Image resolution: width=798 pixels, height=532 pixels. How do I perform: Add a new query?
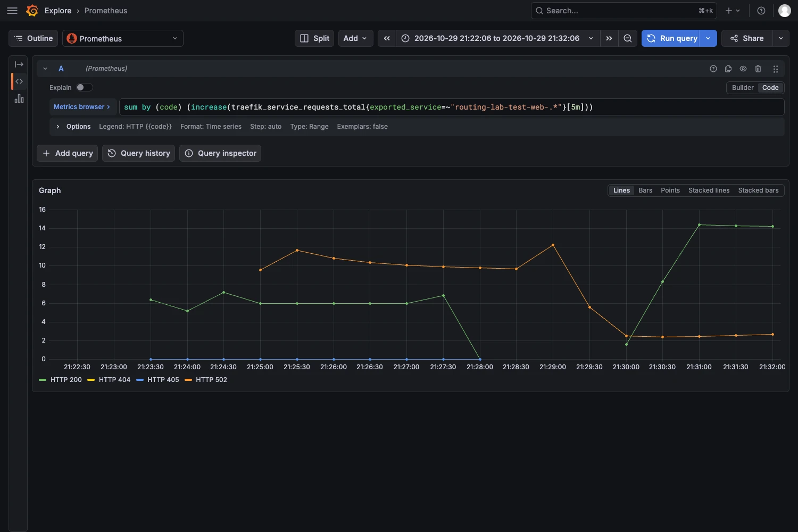pyautogui.click(x=67, y=153)
